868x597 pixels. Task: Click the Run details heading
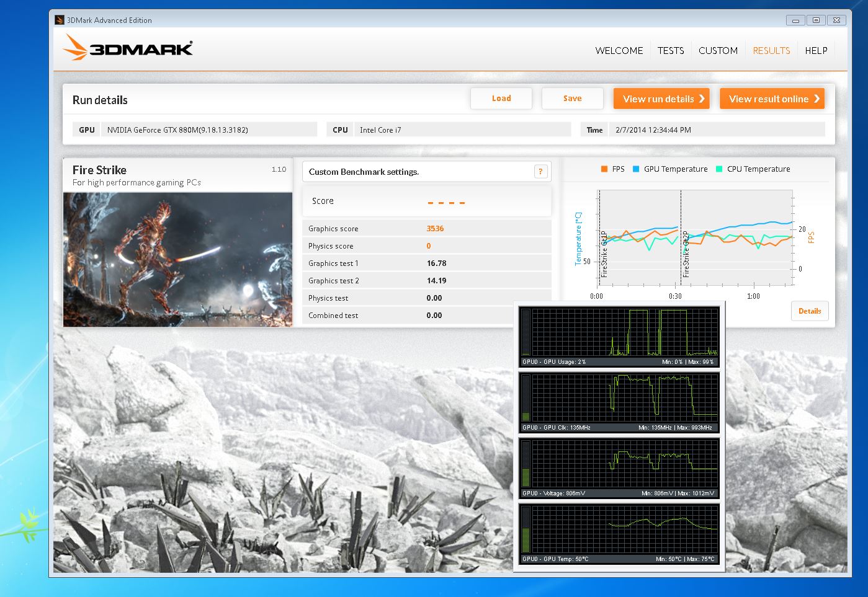[x=100, y=100]
